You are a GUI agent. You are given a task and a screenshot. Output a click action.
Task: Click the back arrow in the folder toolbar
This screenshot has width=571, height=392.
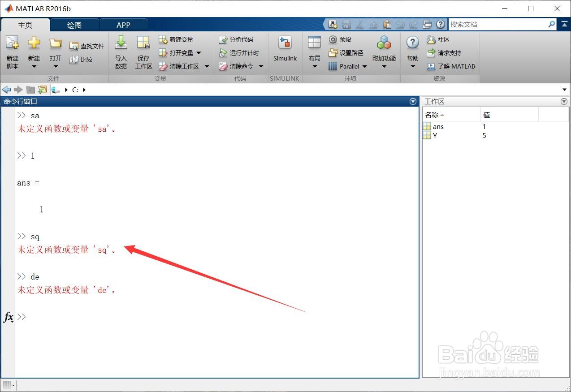(7, 90)
